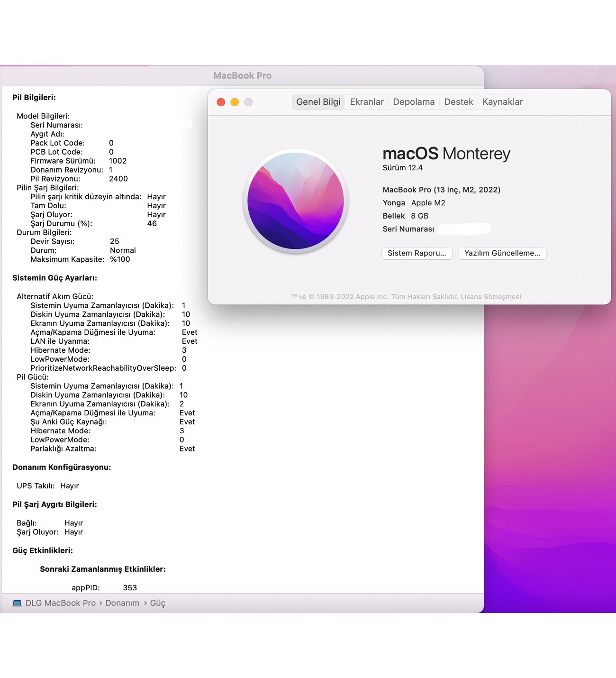Viewport: 616px width, 678px height.
Task: Click the Firmware Sürümü value 1002
Action: [118, 161]
